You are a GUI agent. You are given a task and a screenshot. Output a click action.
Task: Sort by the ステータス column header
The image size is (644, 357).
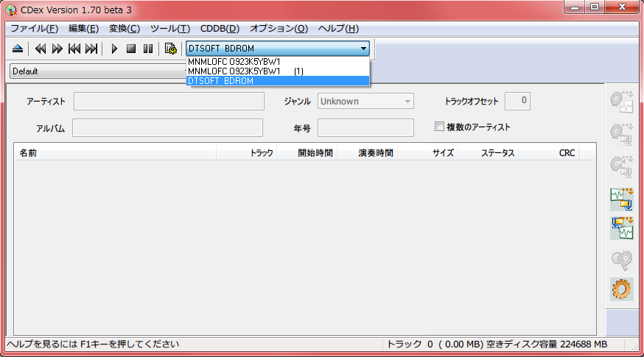coord(488,152)
